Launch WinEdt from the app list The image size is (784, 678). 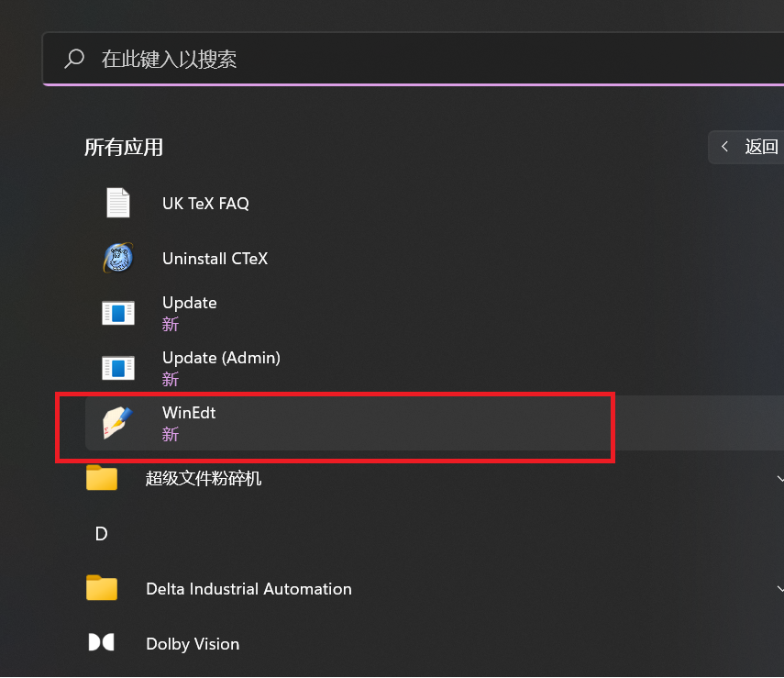pos(189,413)
